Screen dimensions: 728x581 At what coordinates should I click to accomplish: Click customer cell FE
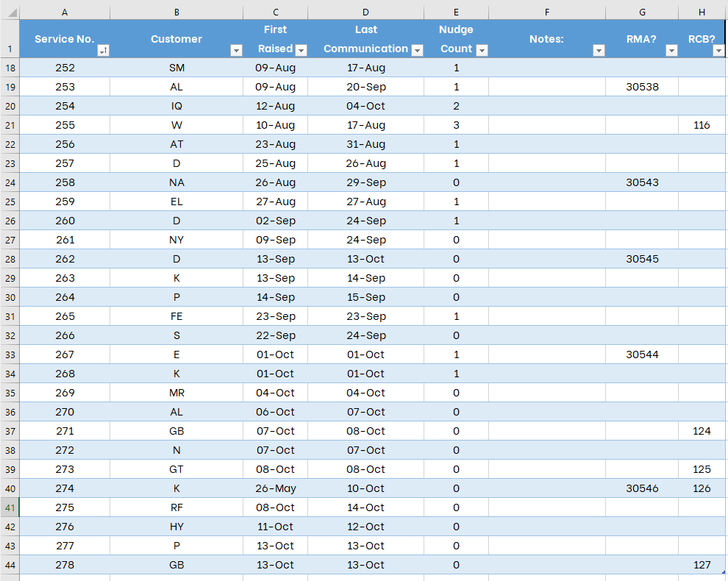(x=176, y=316)
